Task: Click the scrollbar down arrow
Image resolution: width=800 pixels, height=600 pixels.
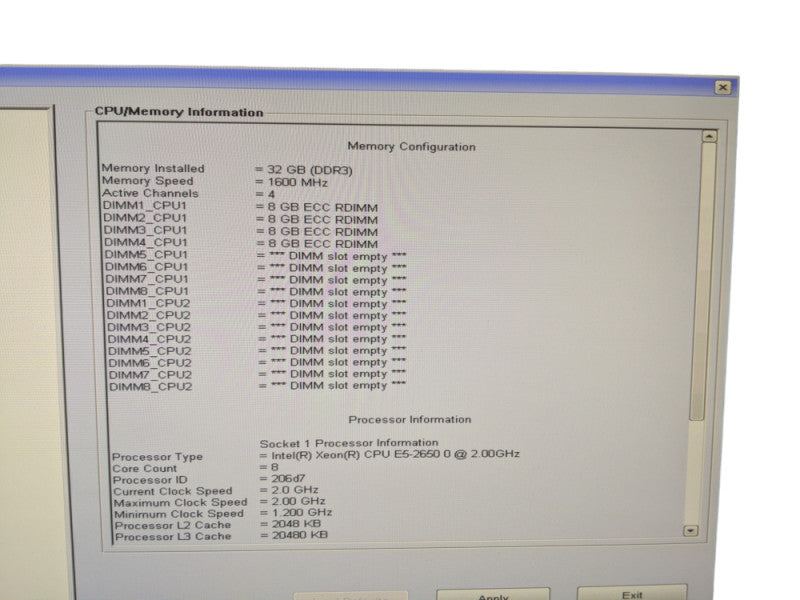Action: click(690, 531)
